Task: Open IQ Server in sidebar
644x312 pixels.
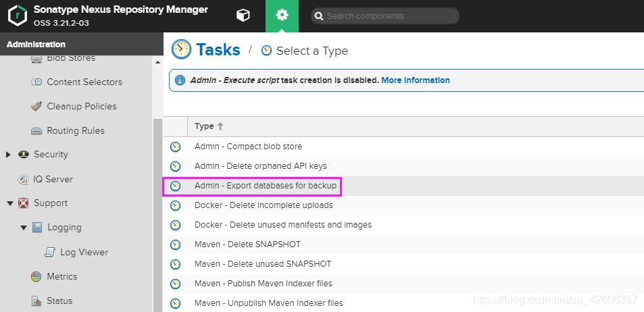Action: click(x=53, y=180)
